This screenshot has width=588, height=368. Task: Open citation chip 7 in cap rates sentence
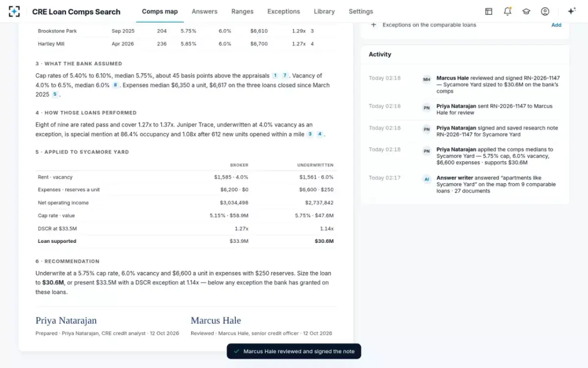pyautogui.click(x=285, y=76)
